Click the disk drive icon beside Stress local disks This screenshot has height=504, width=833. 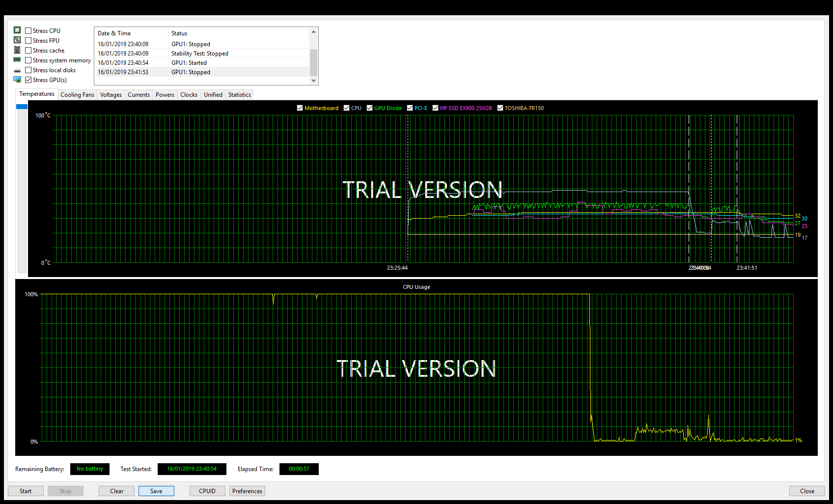click(17, 70)
